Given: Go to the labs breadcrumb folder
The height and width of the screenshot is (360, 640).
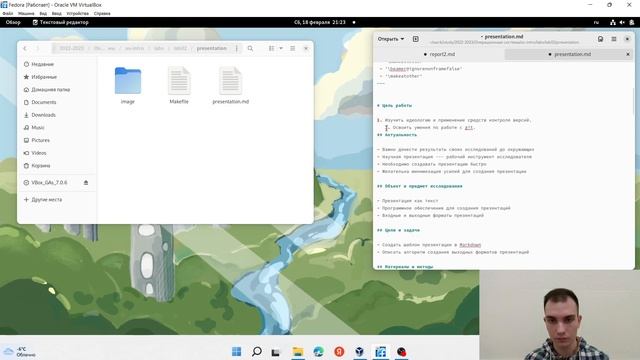Looking at the screenshot, I should coord(159,49).
